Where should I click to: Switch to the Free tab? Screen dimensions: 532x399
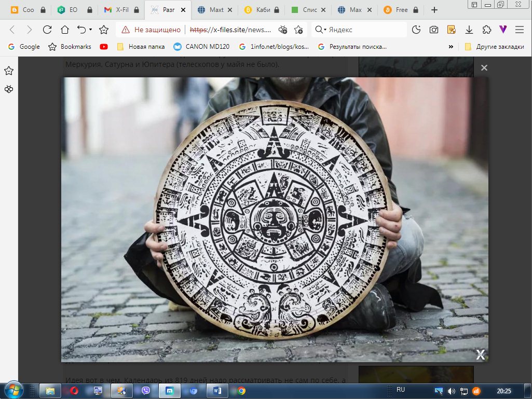coord(402,10)
